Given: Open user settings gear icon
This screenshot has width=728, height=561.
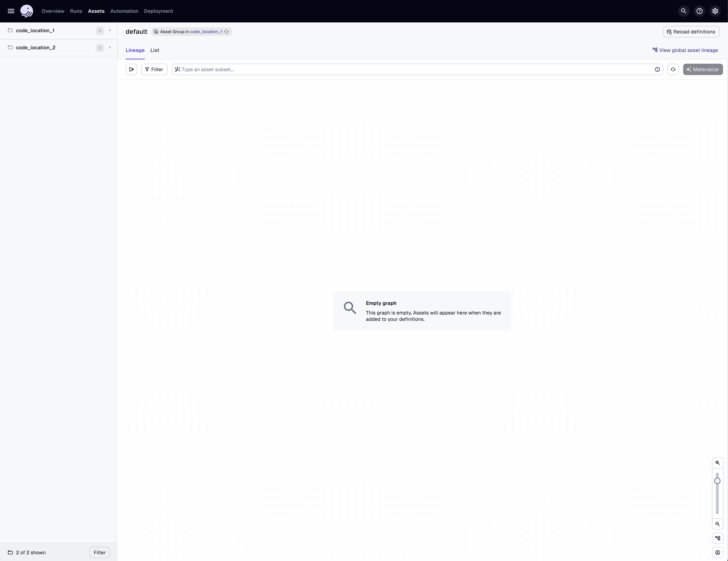Looking at the screenshot, I should coord(715,11).
